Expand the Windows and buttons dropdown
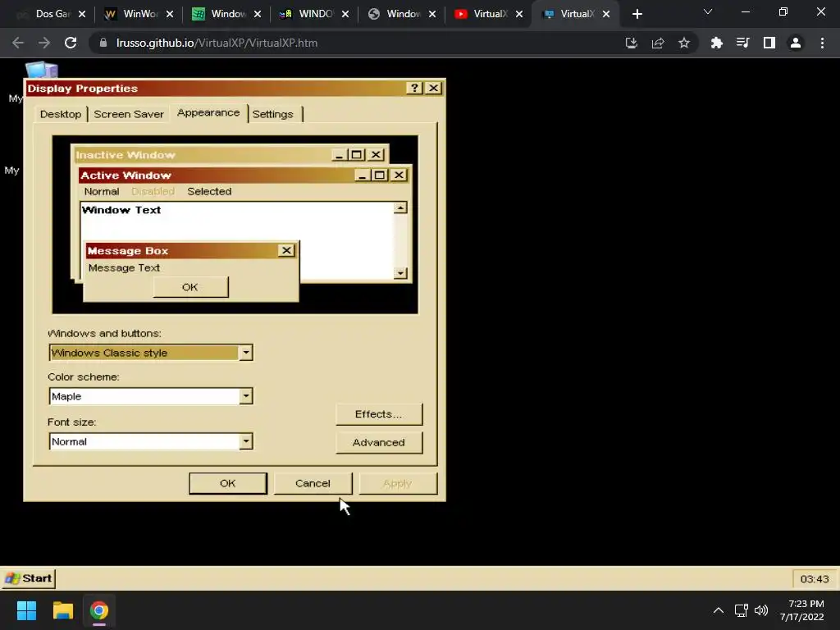Image resolution: width=840 pixels, height=630 pixels. coord(246,353)
